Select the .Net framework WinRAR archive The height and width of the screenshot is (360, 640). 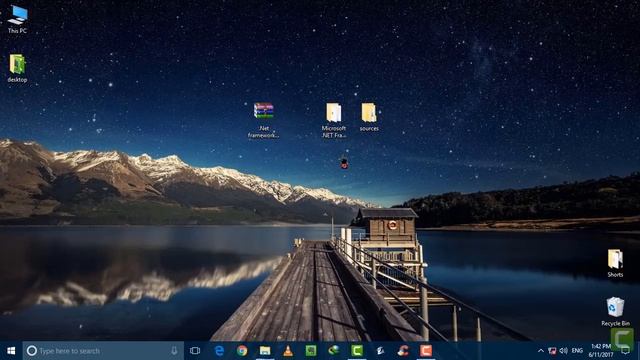point(264,120)
